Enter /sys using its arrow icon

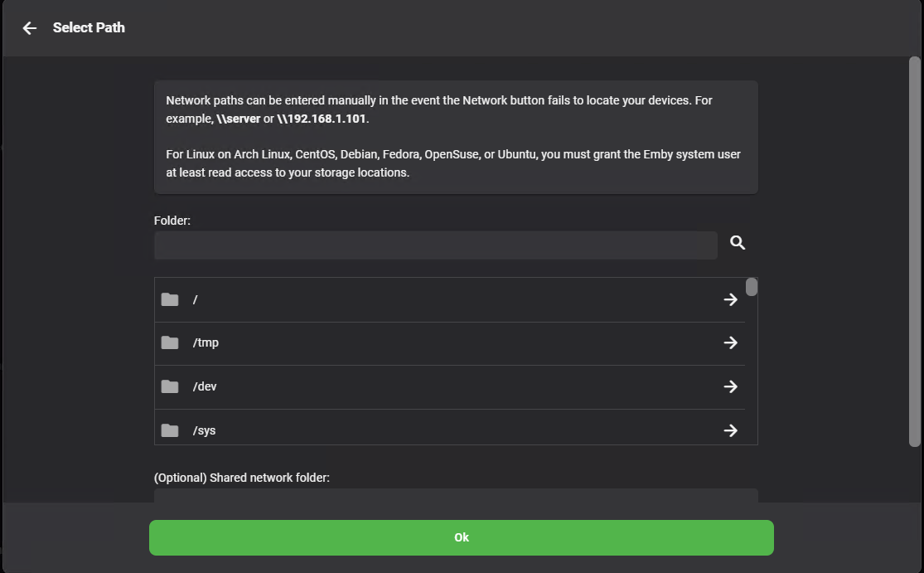[x=730, y=430]
